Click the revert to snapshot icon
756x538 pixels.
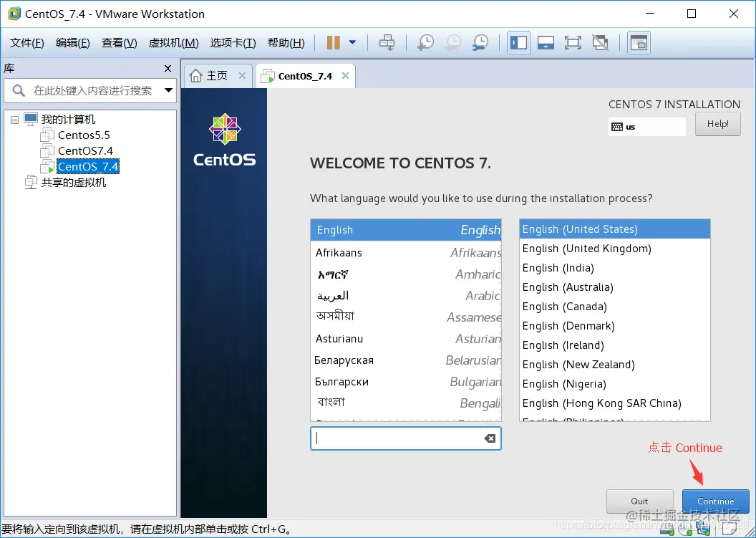(452, 42)
